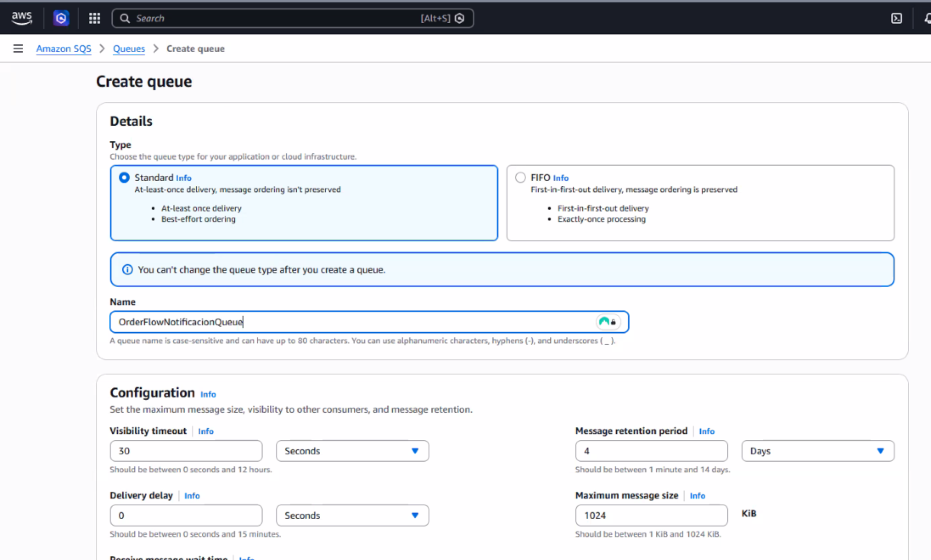Edit the Visibility timeout value field
Viewport: 931px width, 560px height.
click(186, 451)
